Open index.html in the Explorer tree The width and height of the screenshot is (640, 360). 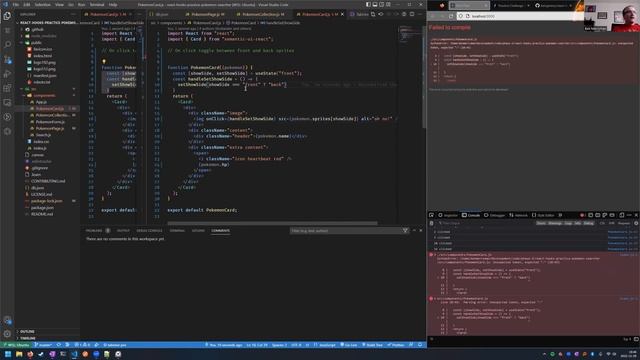click(x=42, y=56)
